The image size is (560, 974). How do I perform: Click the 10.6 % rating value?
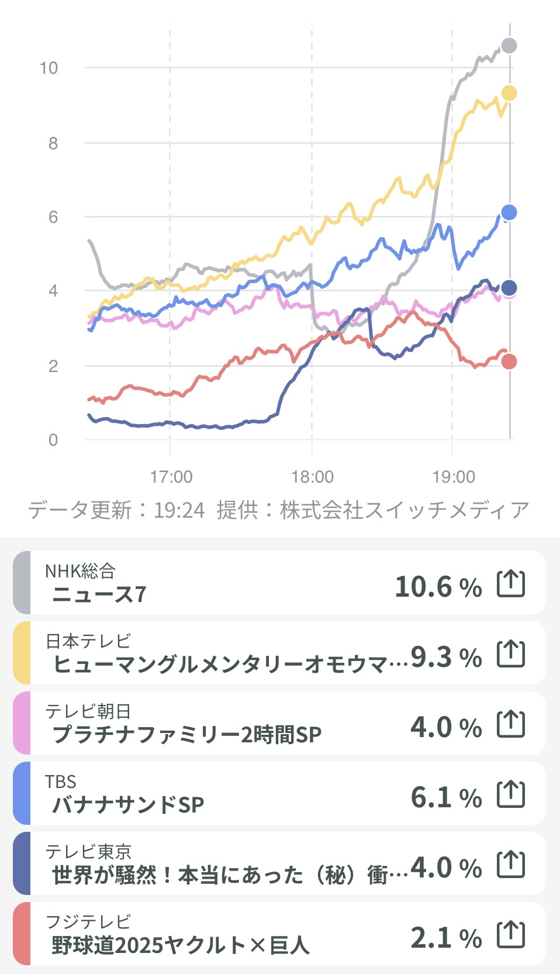(x=438, y=587)
